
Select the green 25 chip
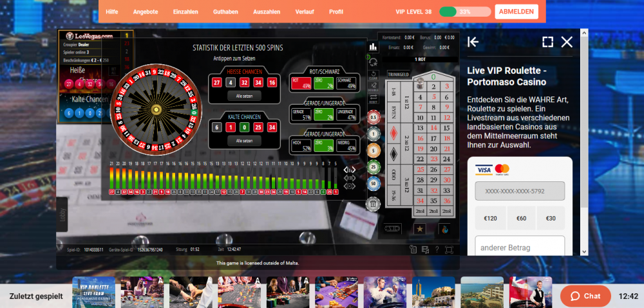374,167
